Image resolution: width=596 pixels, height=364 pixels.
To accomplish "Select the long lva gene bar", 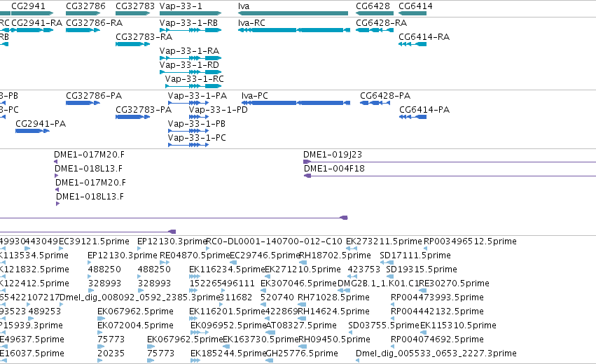I will pos(293,13).
